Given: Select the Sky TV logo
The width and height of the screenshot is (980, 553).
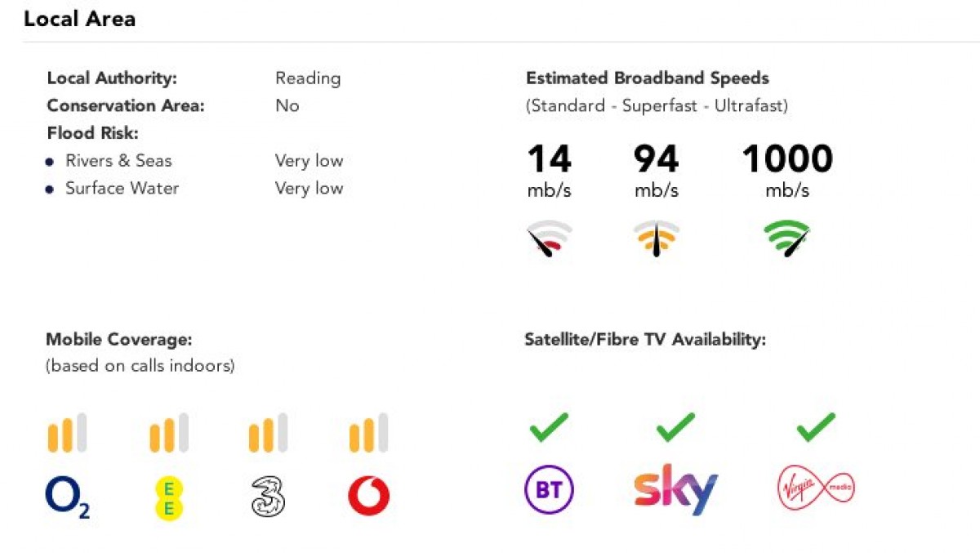Looking at the screenshot, I should click(675, 489).
